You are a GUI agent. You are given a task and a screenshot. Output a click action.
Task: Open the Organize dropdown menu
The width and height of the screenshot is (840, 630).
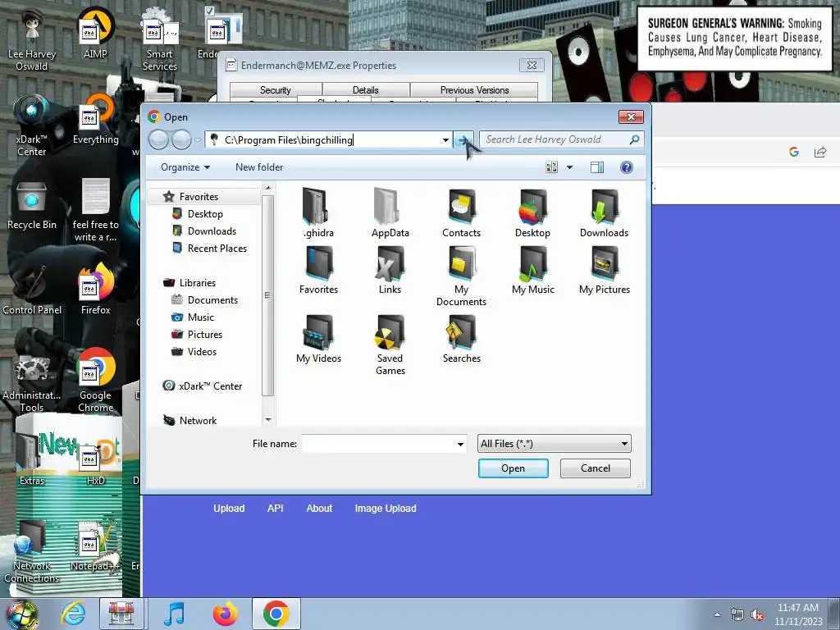click(185, 167)
